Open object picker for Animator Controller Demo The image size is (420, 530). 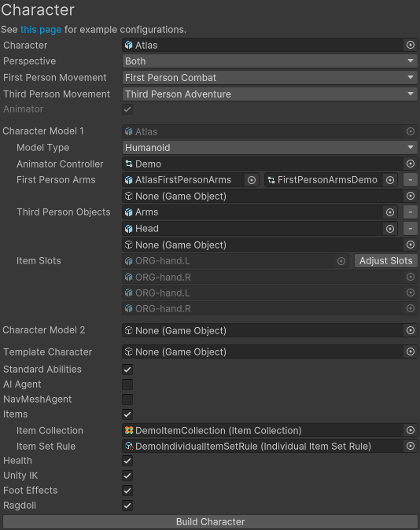(411, 164)
